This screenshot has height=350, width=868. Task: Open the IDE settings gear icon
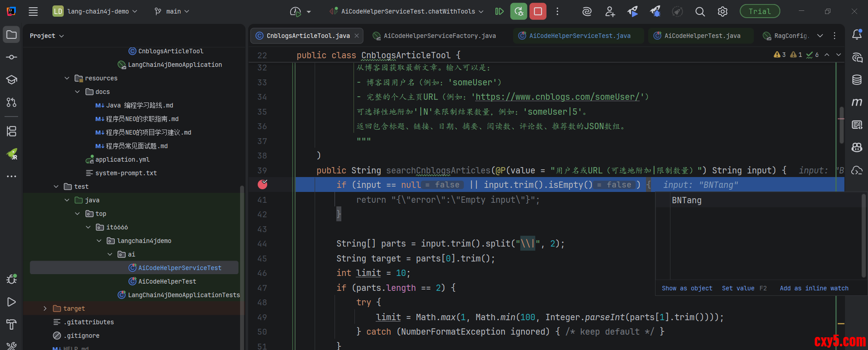pos(722,12)
